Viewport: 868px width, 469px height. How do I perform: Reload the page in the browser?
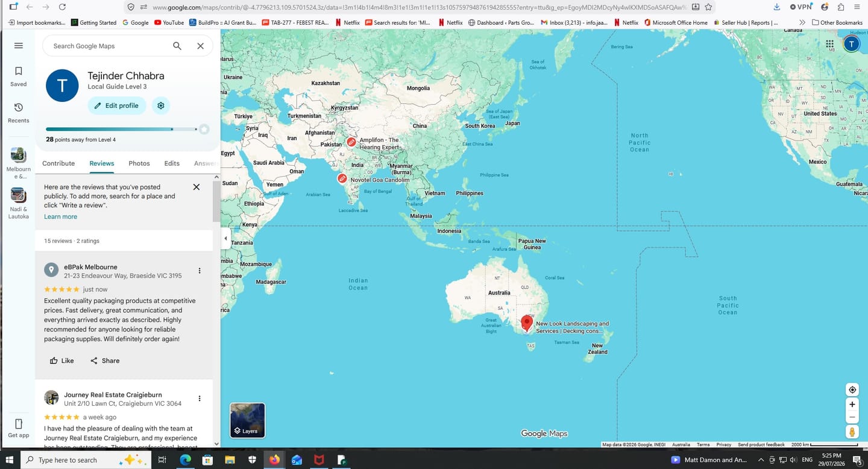tap(62, 7)
